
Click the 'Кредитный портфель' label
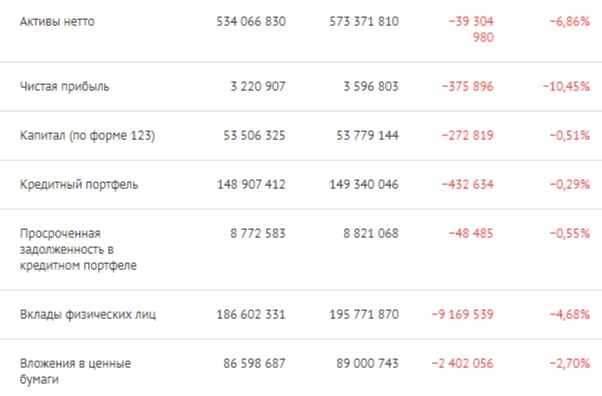(79, 185)
